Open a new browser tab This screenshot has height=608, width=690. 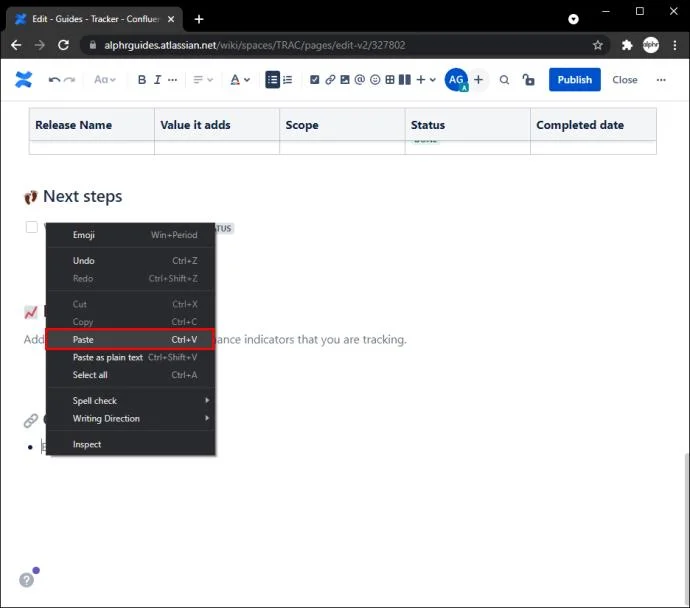pyautogui.click(x=199, y=19)
